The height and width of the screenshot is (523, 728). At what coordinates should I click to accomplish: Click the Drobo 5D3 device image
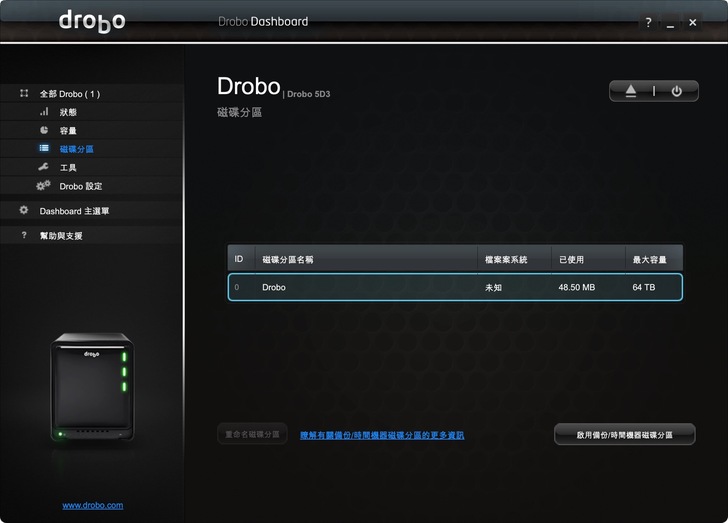[92, 386]
